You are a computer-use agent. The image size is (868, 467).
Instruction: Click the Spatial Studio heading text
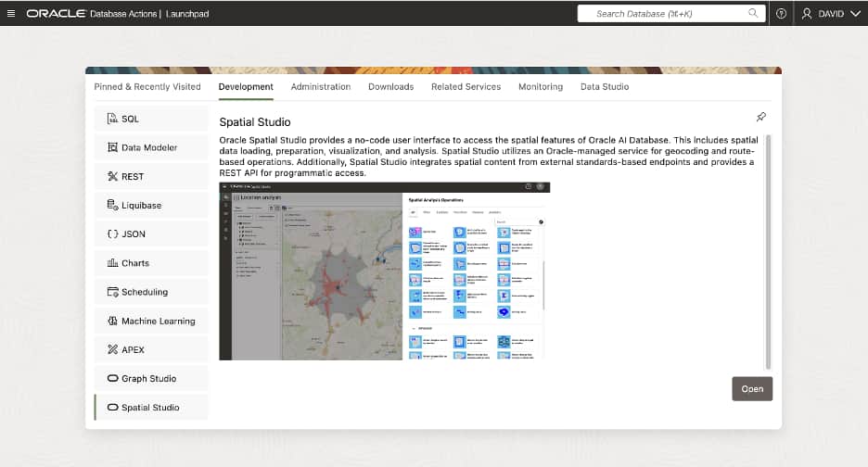click(x=255, y=121)
